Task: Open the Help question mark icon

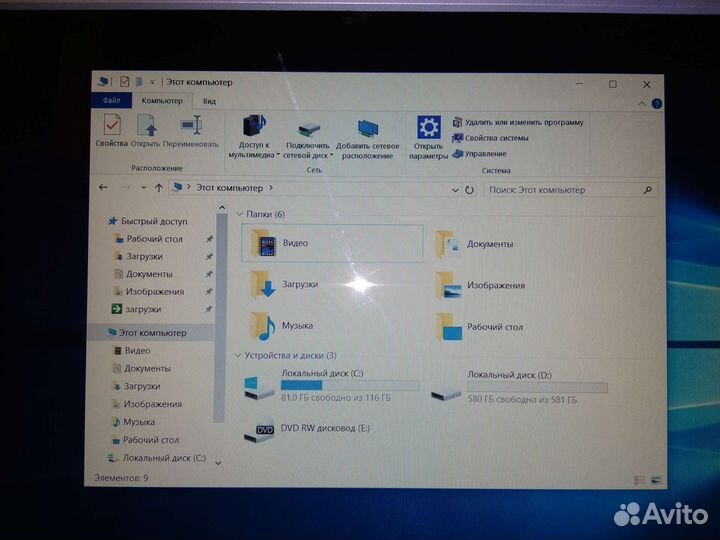Action: pyautogui.click(x=657, y=104)
